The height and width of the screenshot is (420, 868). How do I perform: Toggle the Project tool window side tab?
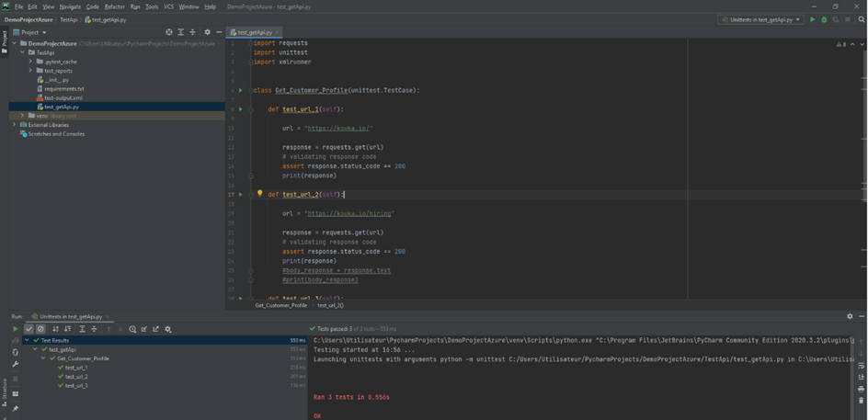tap(4, 41)
